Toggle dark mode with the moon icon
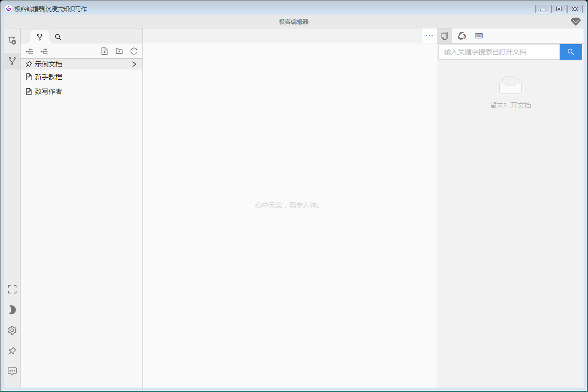The height and width of the screenshot is (392, 588). (12, 310)
